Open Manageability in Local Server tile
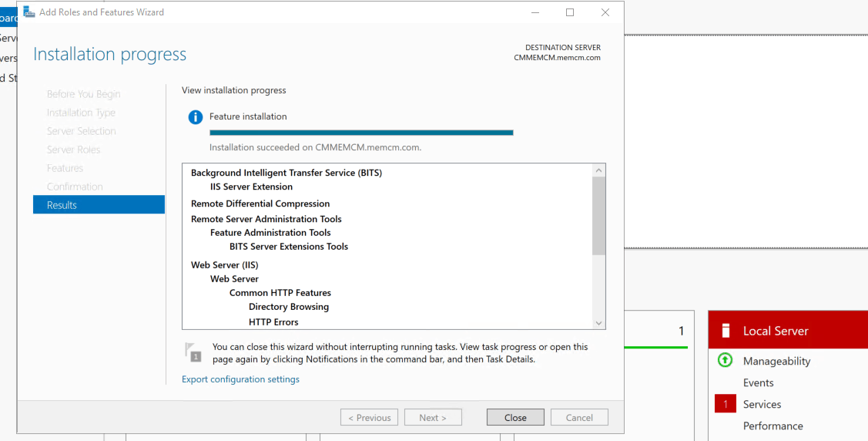The image size is (868, 441). [x=776, y=361]
